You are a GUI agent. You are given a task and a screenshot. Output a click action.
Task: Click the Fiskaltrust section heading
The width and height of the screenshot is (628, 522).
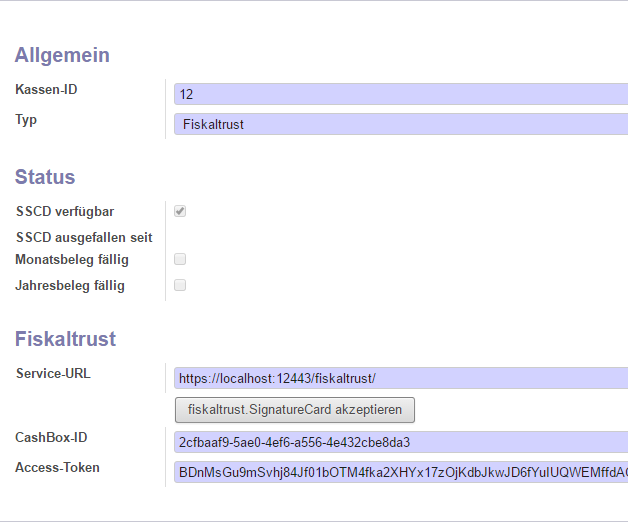point(65,339)
